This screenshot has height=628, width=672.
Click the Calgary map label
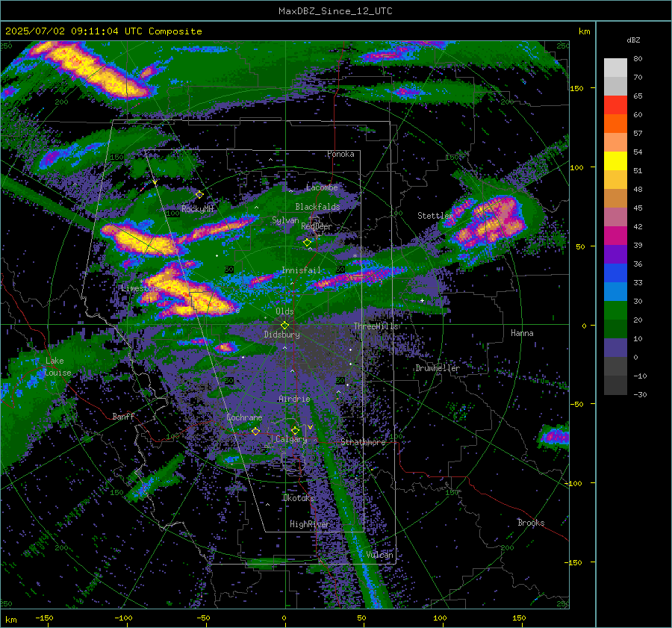(x=291, y=439)
